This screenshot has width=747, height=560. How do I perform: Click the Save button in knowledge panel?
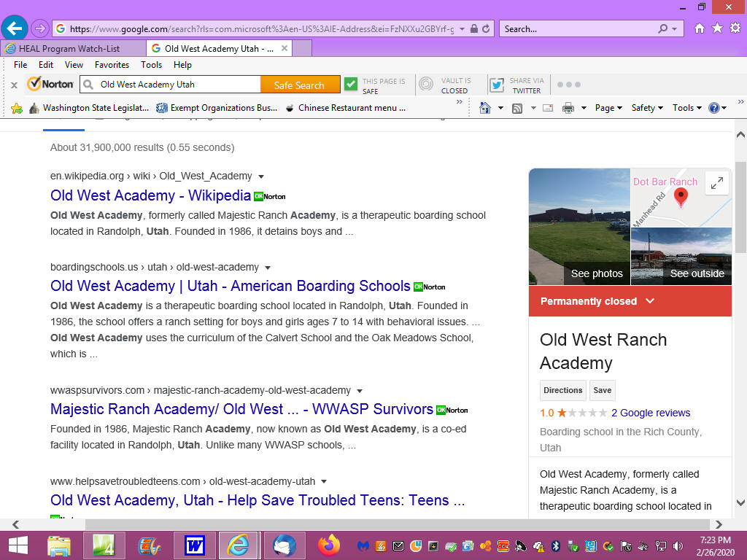pos(602,391)
